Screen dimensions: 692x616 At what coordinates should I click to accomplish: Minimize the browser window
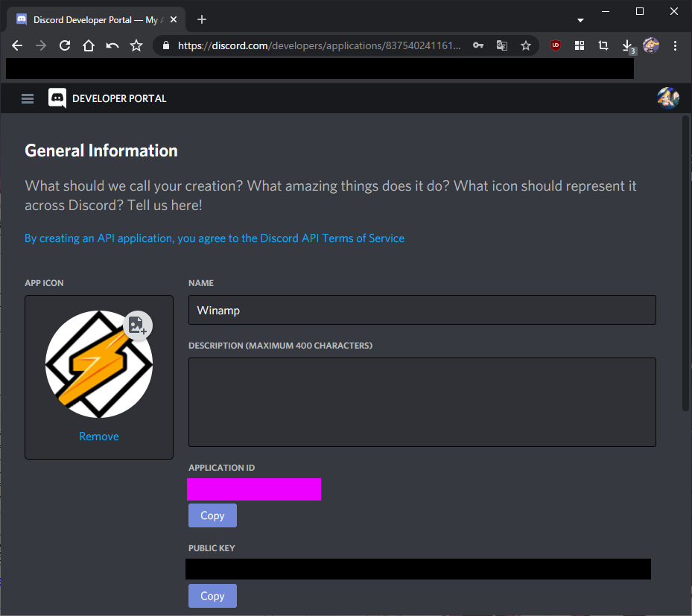tap(606, 11)
